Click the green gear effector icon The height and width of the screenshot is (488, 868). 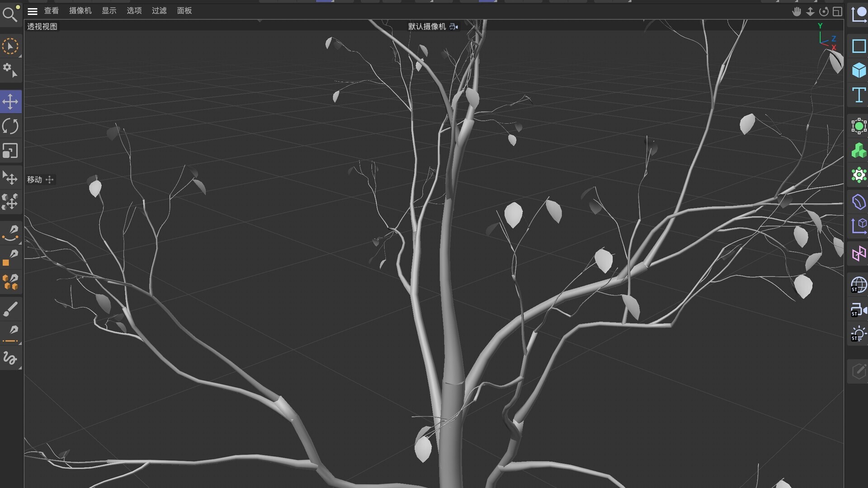click(x=859, y=175)
